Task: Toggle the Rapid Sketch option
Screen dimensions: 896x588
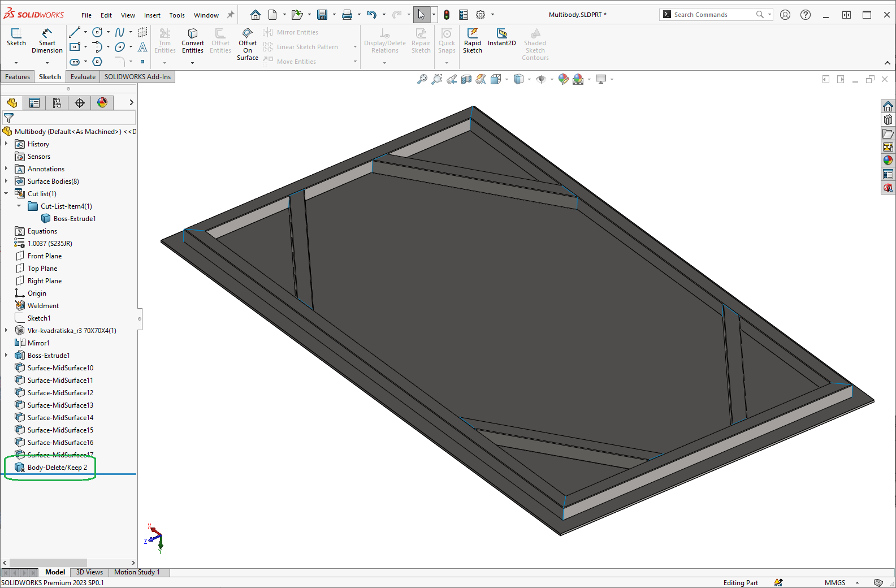Action: 473,41
